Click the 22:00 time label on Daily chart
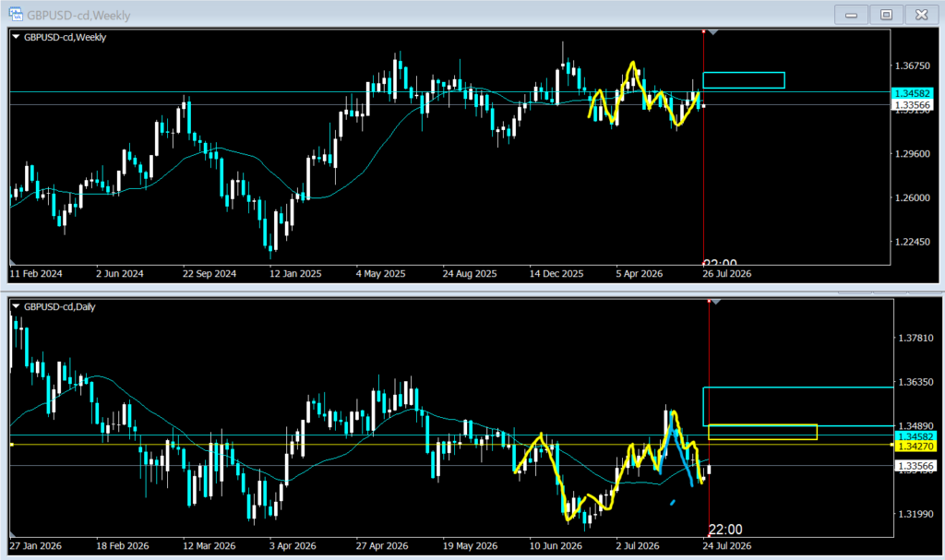 pos(725,530)
